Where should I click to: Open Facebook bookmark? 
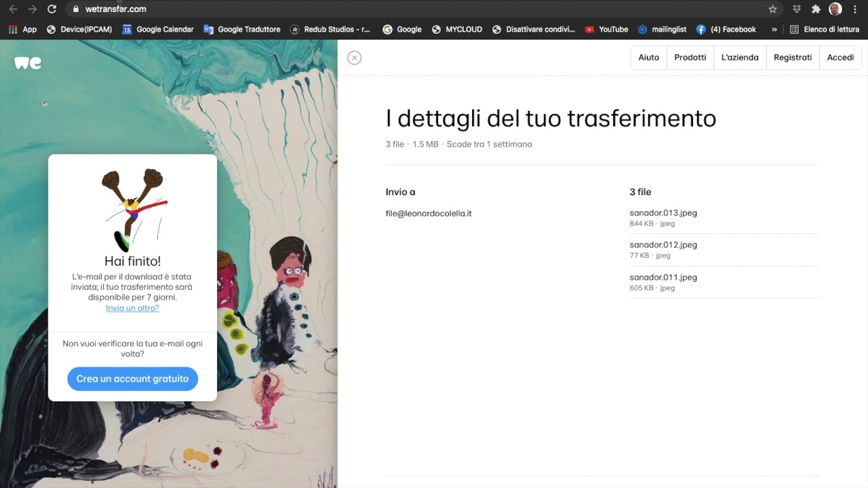[726, 29]
